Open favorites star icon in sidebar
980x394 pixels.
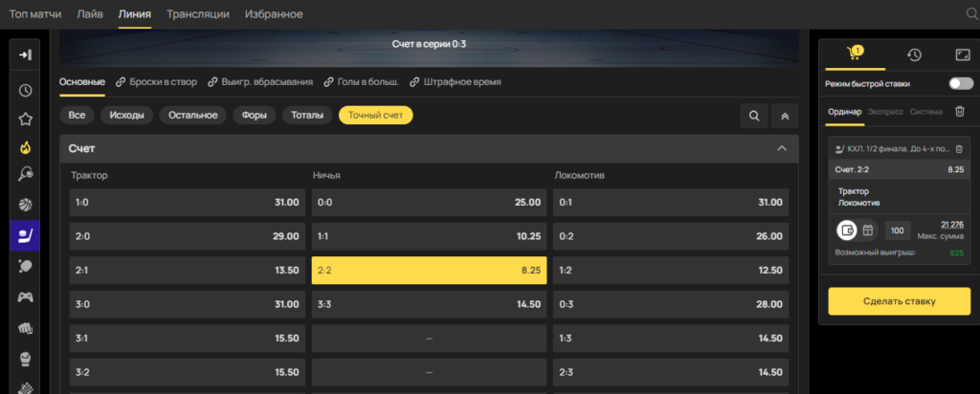tap(25, 120)
